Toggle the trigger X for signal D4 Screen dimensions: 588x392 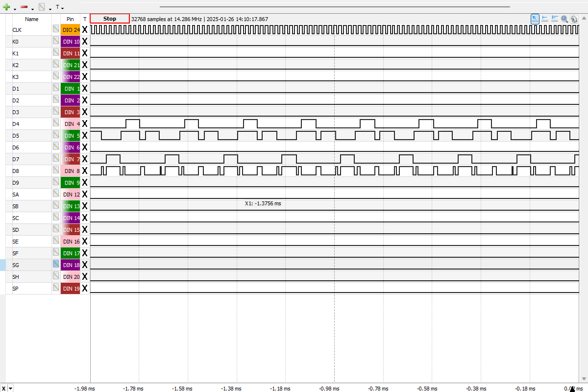(85, 124)
